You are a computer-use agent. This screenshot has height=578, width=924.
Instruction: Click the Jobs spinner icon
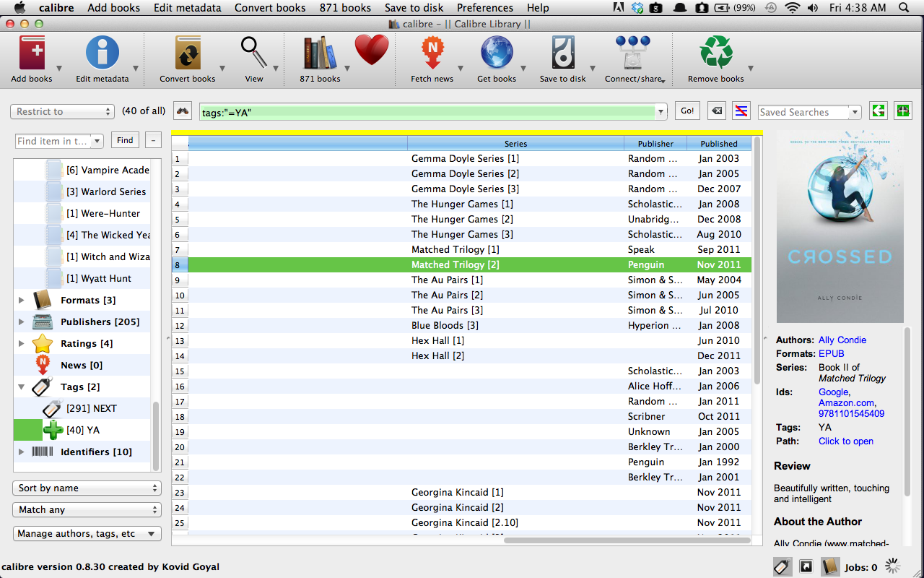coord(893,566)
